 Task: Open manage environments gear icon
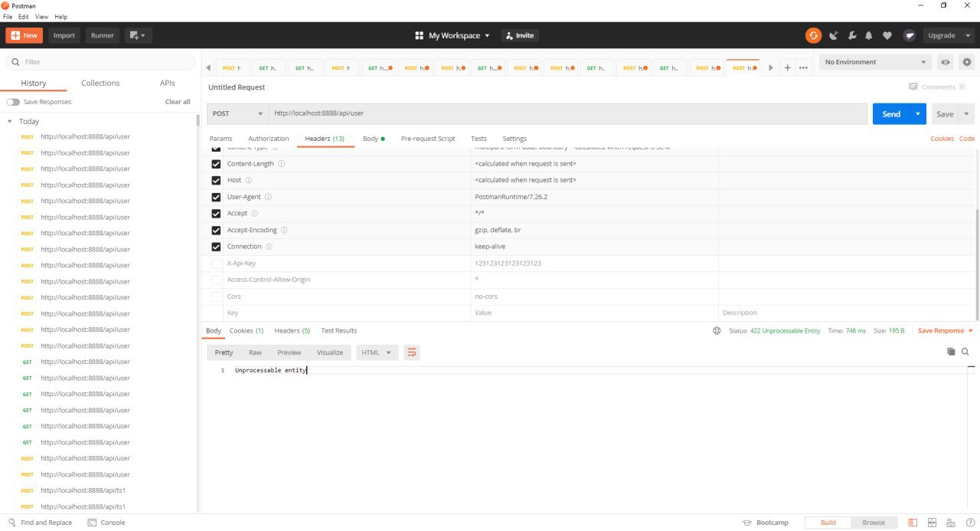967,62
